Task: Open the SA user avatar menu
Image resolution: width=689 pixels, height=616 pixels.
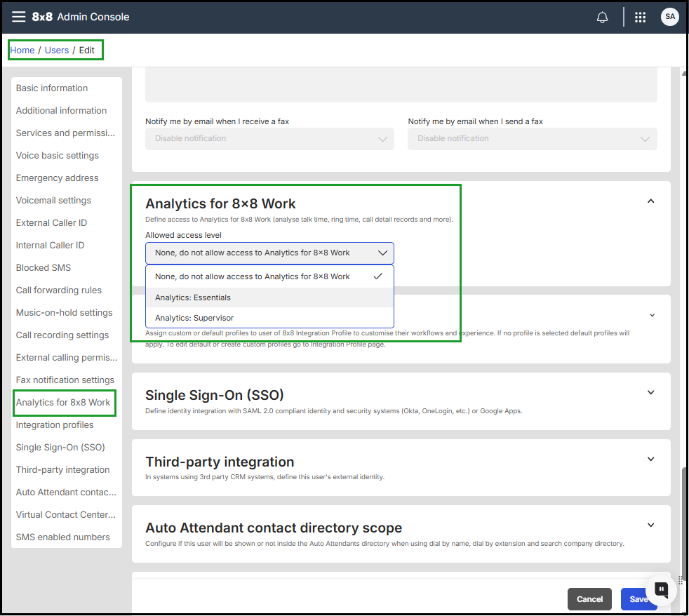Action: pyautogui.click(x=669, y=17)
